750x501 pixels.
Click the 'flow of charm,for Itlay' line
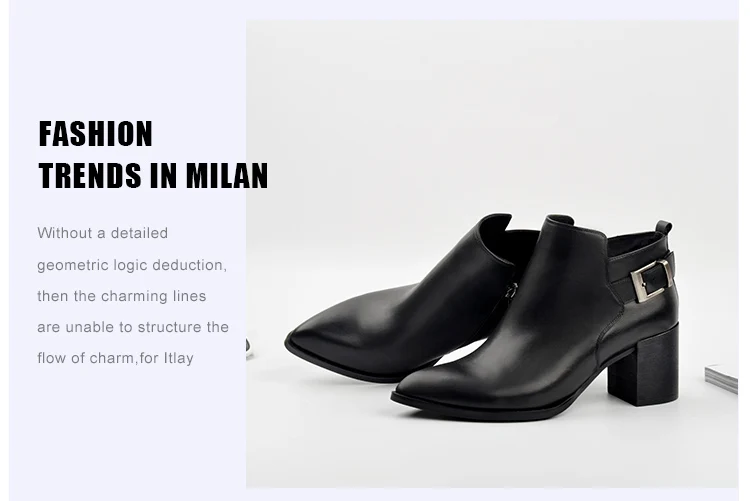tap(115, 358)
